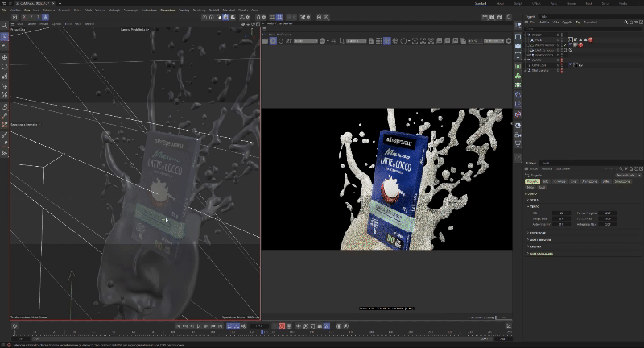Click the filter funnel in Object Manager

[x=635, y=23]
